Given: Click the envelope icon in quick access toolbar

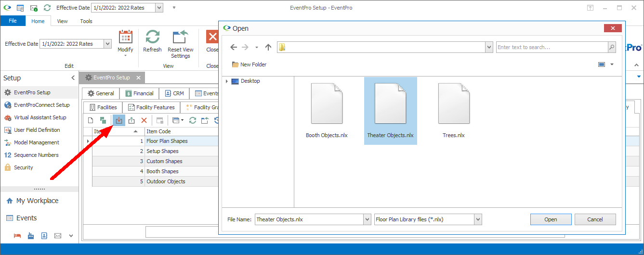Looking at the screenshot, I should [x=34, y=8].
